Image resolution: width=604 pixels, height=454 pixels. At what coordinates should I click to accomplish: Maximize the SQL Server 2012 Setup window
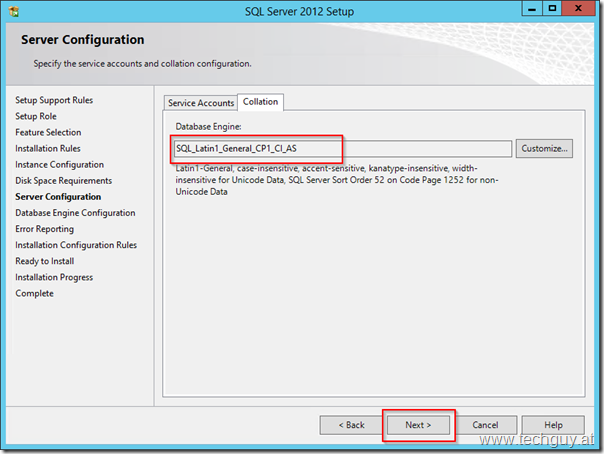coord(552,8)
